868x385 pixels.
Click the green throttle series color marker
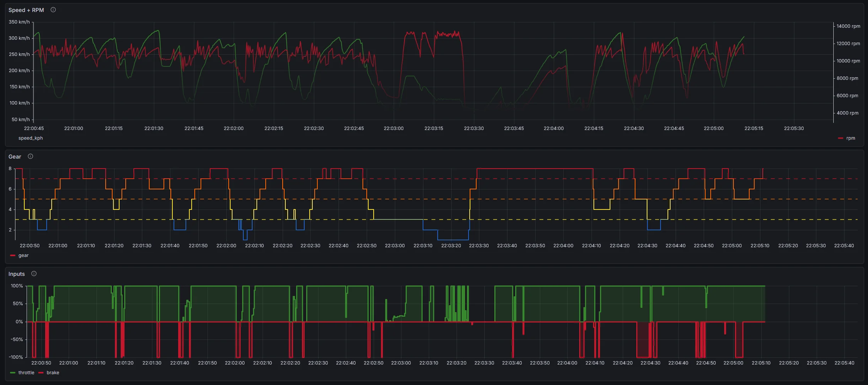pos(13,373)
